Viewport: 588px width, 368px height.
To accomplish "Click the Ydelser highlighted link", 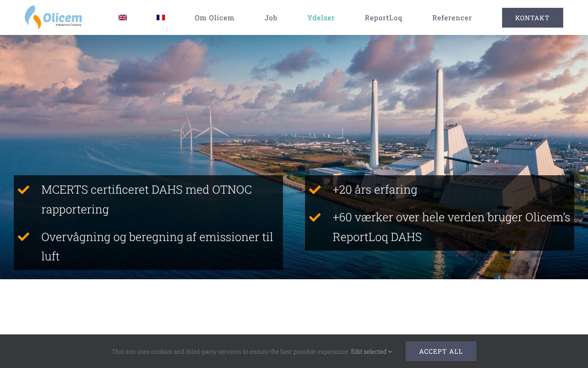I will click(321, 17).
